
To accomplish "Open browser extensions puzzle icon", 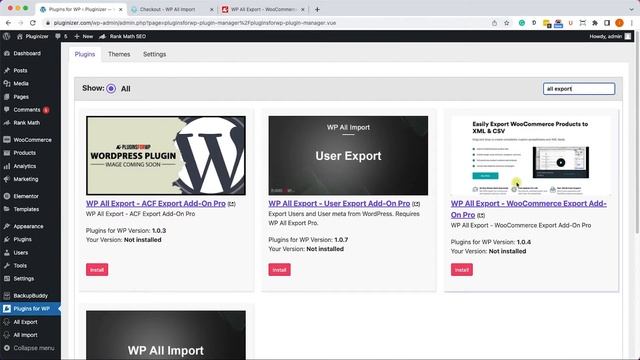I will (595, 23).
